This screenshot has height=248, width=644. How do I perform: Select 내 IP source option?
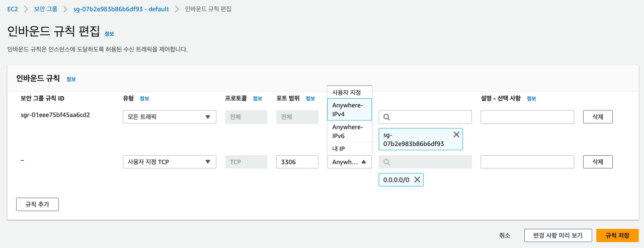[x=350, y=149]
